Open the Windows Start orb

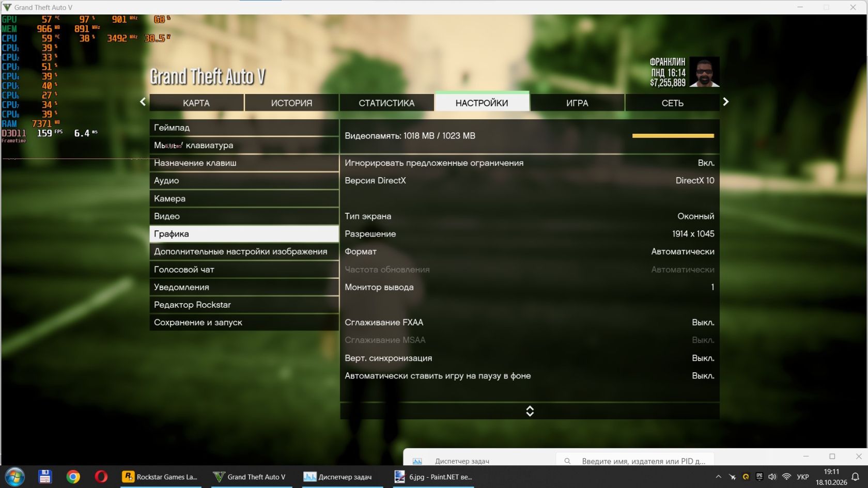14,477
